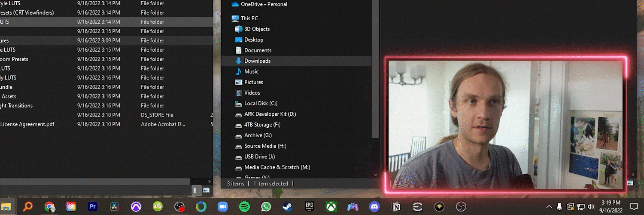Click the '3 items' status text

coord(236,184)
